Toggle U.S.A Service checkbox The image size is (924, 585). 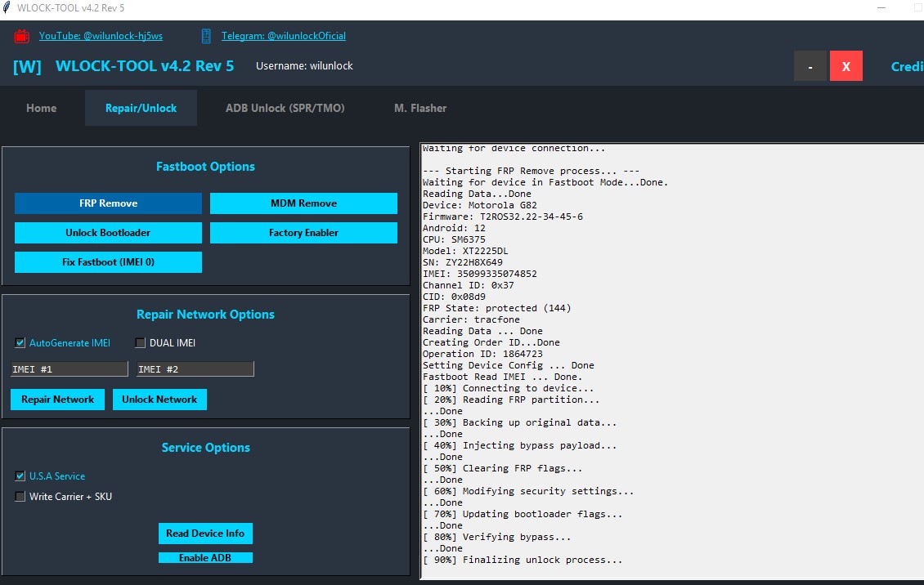[20, 476]
